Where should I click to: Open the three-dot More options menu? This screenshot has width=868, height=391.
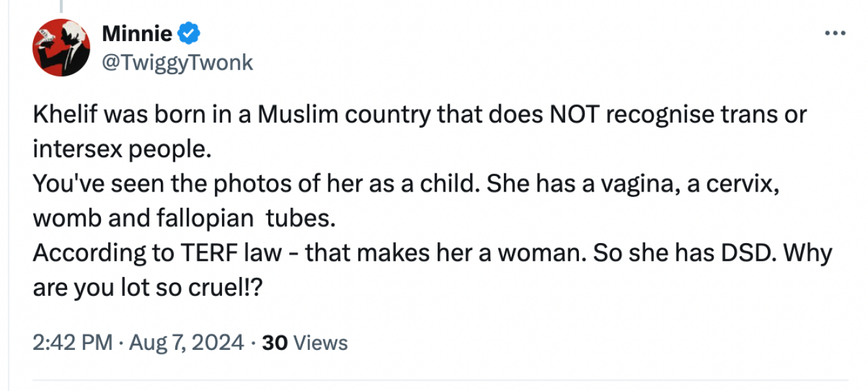[835, 33]
